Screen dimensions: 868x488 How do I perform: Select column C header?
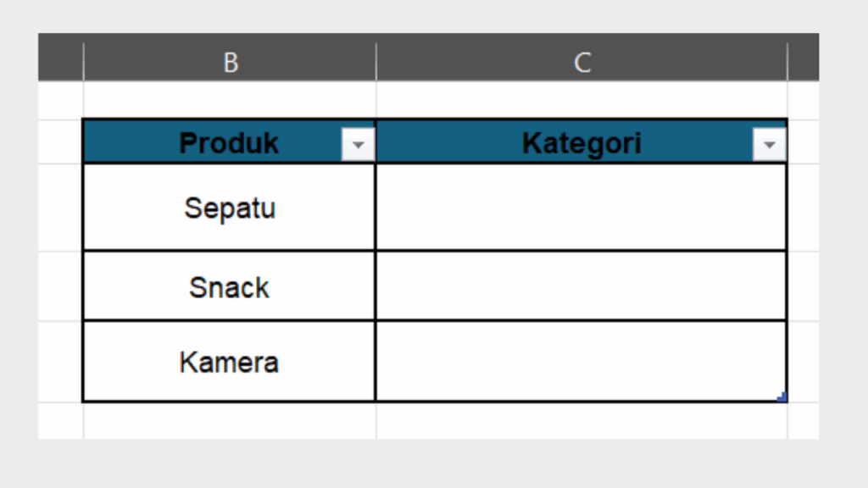[581, 62]
